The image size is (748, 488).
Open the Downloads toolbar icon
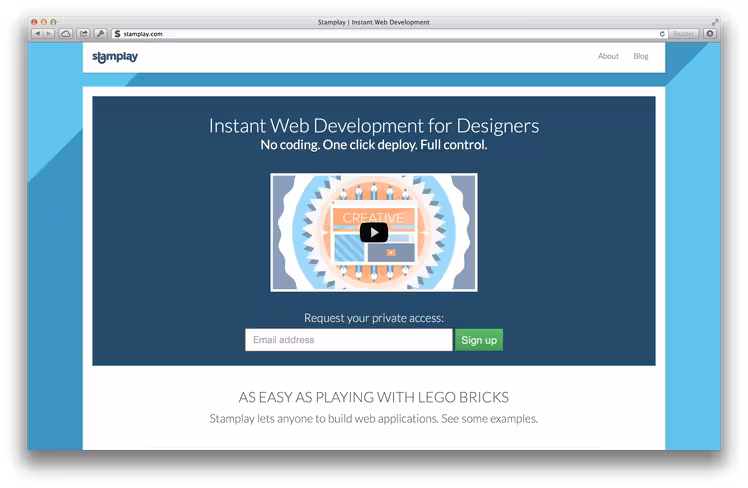tap(710, 34)
